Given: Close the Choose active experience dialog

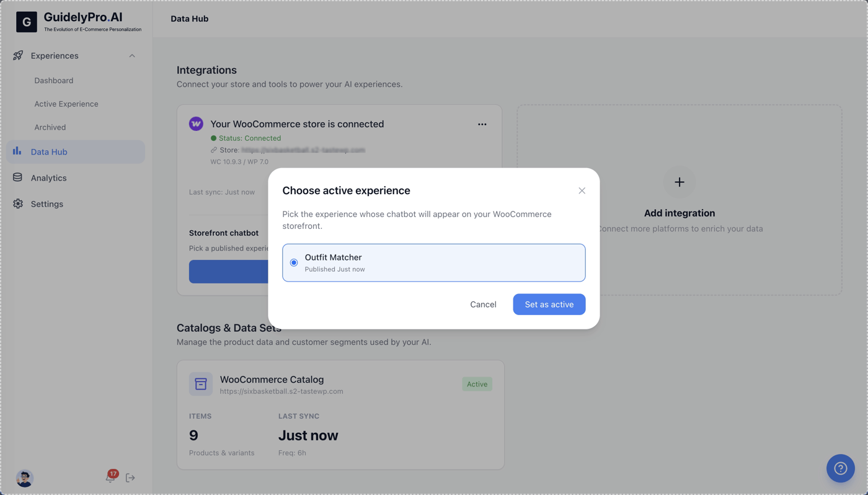Looking at the screenshot, I should (582, 190).
